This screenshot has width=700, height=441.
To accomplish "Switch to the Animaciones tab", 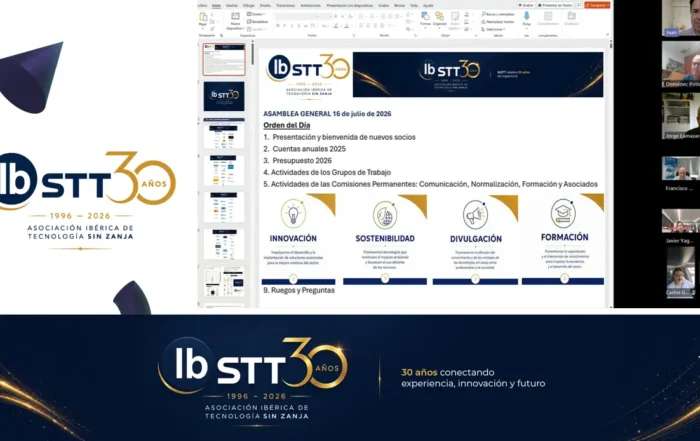I will click(x=311, y=5).
